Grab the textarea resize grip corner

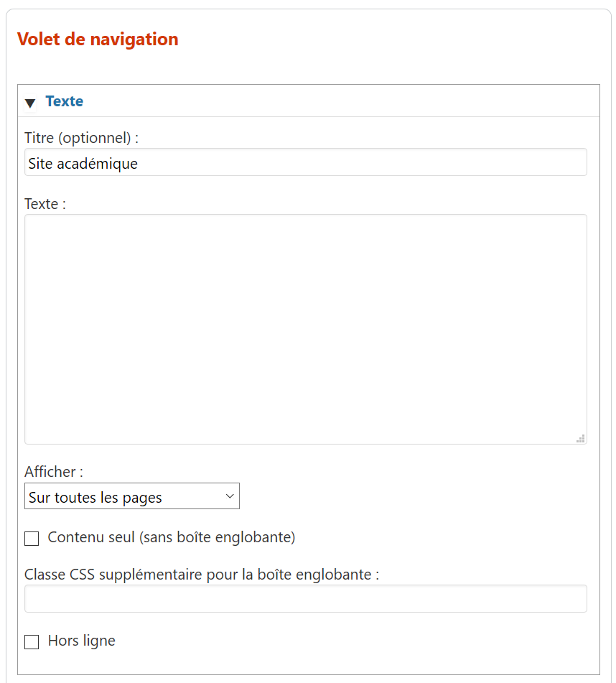(581, 438)
